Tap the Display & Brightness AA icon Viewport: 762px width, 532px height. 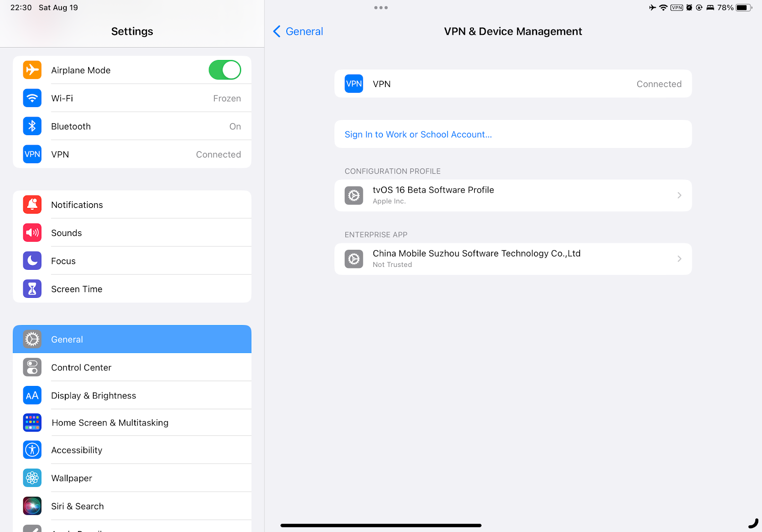(32, 395)
